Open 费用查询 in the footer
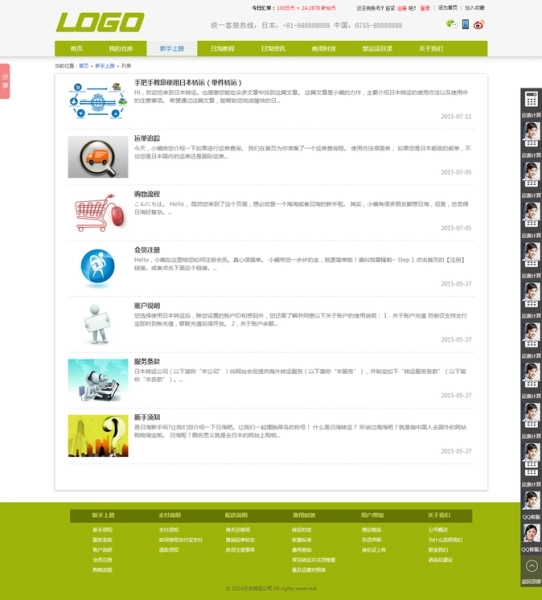 click(302, 550)
